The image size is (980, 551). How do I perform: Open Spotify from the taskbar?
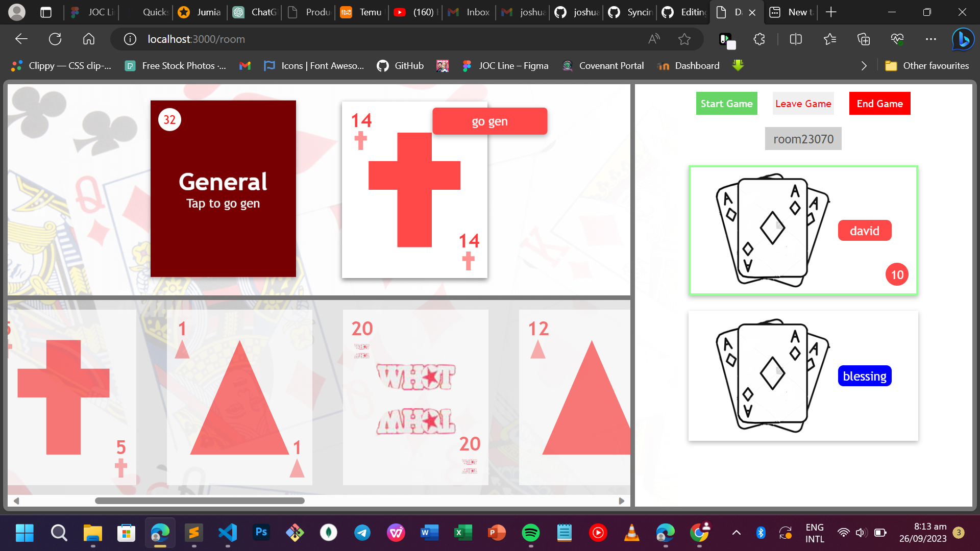pos(531,533)
